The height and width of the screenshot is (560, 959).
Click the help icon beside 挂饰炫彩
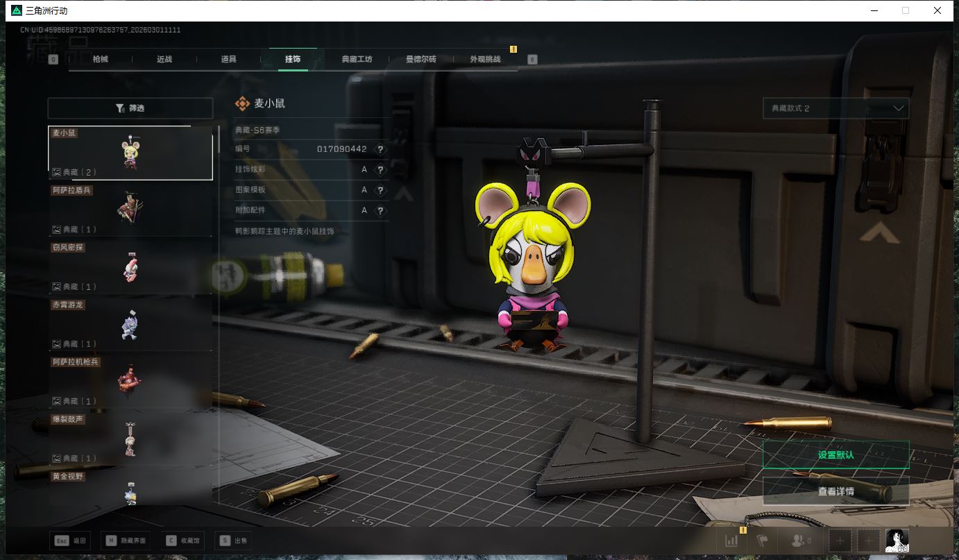[380, 169]
